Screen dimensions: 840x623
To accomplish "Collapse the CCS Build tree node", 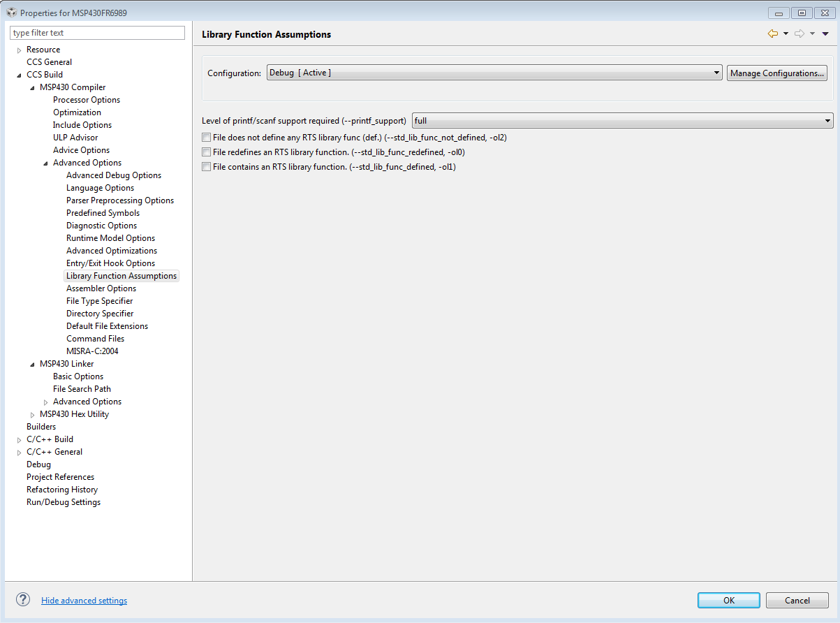I will pos(20,75).
